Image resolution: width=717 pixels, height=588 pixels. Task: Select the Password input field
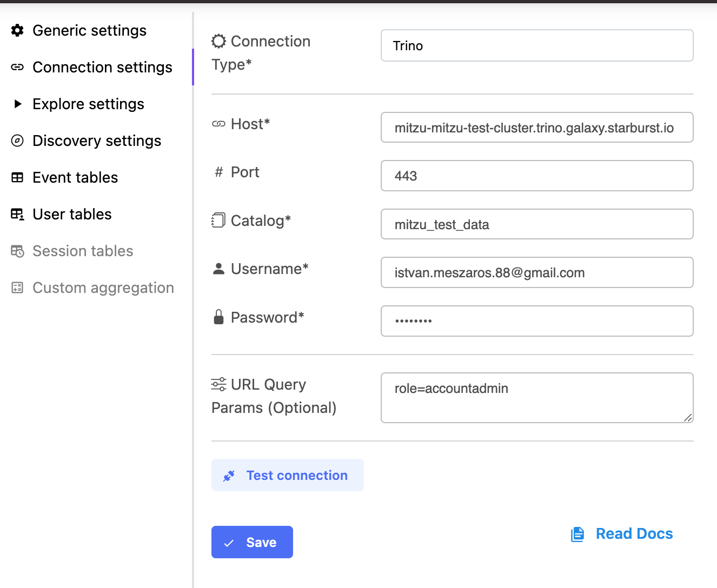tap(536, 321)
